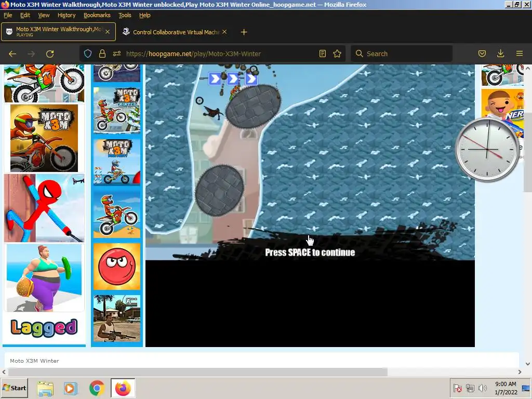Image resolution: width=532 pixels, height=399 pixels.
Task: Open the tracking protection shield icon
Action: click(x=87, y=54)
